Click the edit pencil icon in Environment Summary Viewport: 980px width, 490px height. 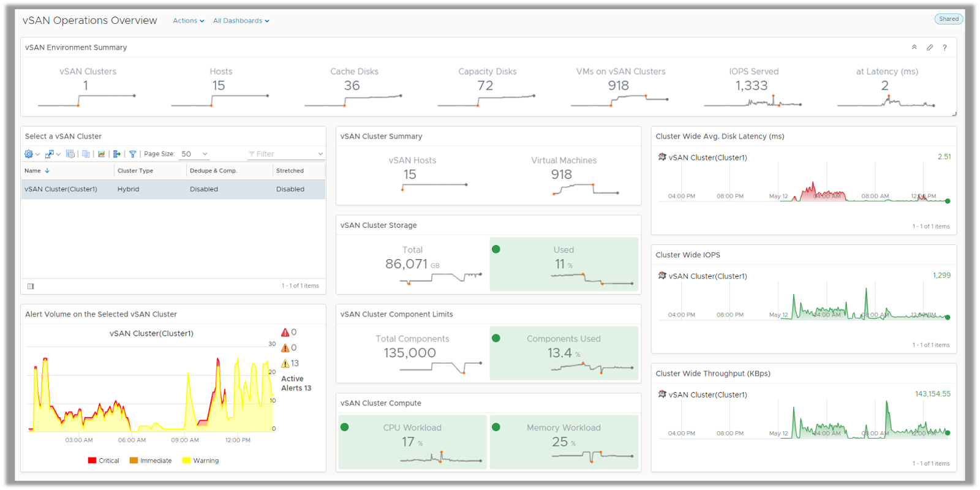(x=930, y=48)
